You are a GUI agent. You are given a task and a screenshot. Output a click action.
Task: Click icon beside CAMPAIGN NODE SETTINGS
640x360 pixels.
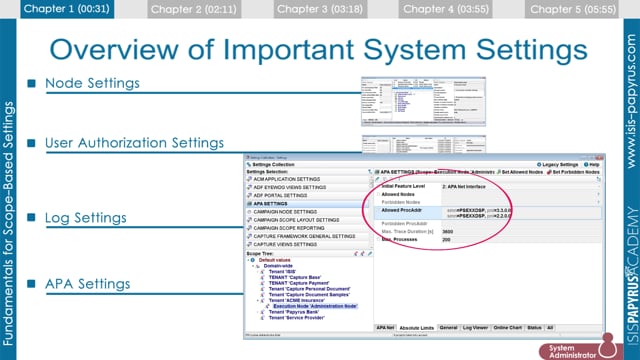[249, 212]
